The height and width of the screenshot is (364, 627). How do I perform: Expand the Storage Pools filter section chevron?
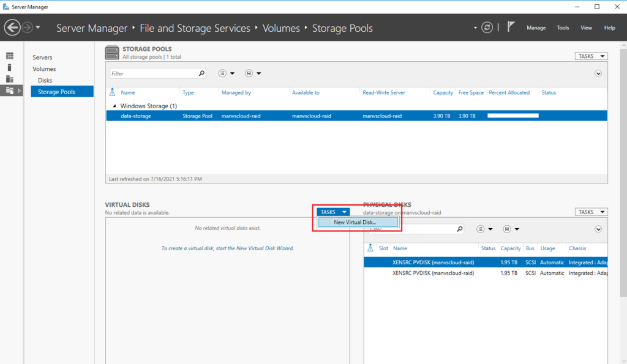pos(598,73)
